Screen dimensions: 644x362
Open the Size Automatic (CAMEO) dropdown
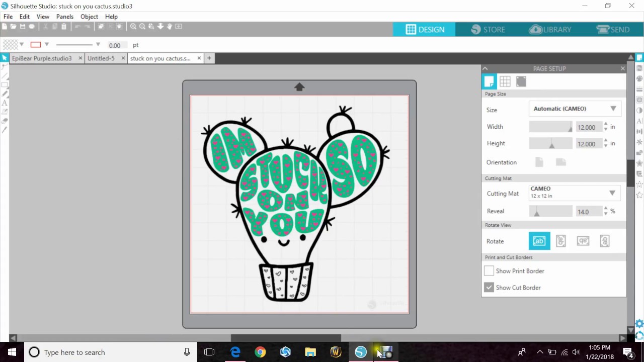[x=575, y=109]
